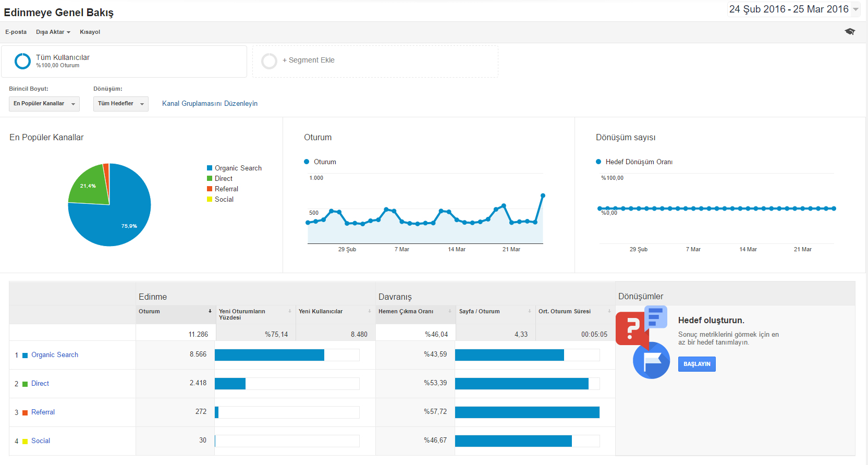Click the Tüm Kullanıcılar segment circle icon

pos(22,61)
